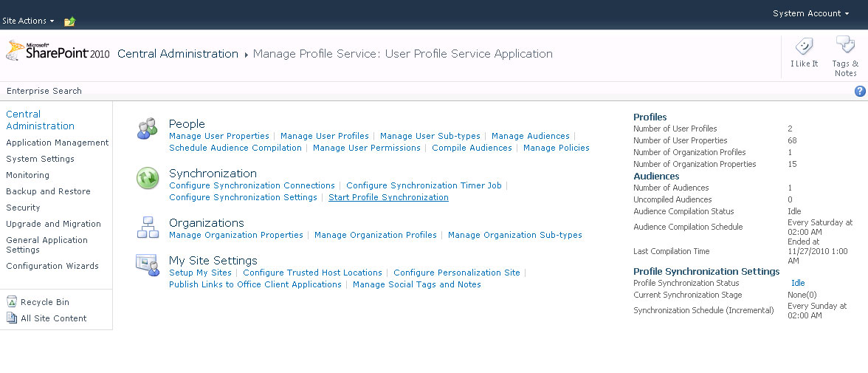Click the Idle link beside Profile Synchronization Status
This screenshot has height=373, width=868.
click(798, 283)
